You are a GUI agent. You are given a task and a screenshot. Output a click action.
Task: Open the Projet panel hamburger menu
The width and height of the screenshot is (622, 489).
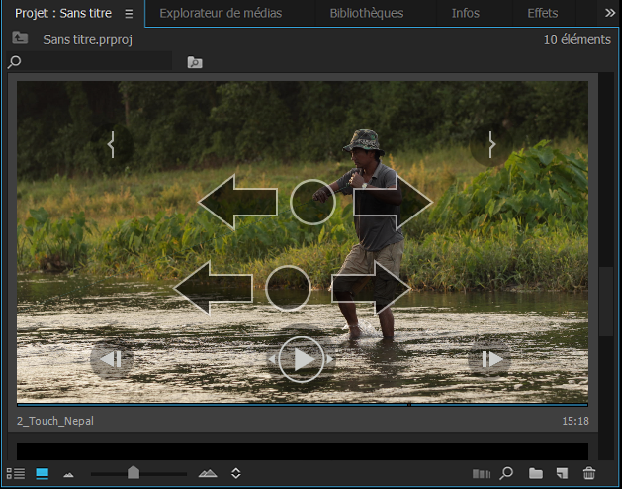pyautogui.click(x=129, y=14)
